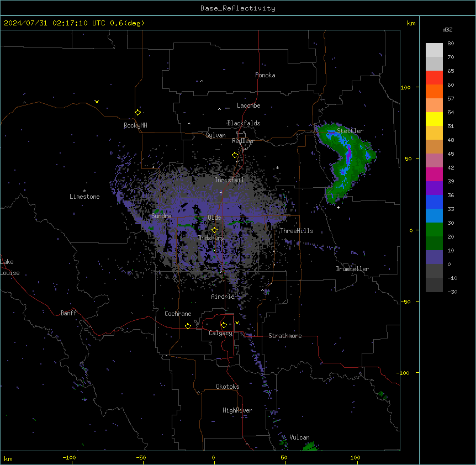Click the yellow diamond marker below RedDeer
This screenshot has width=476, height=465.
(235, 155)
